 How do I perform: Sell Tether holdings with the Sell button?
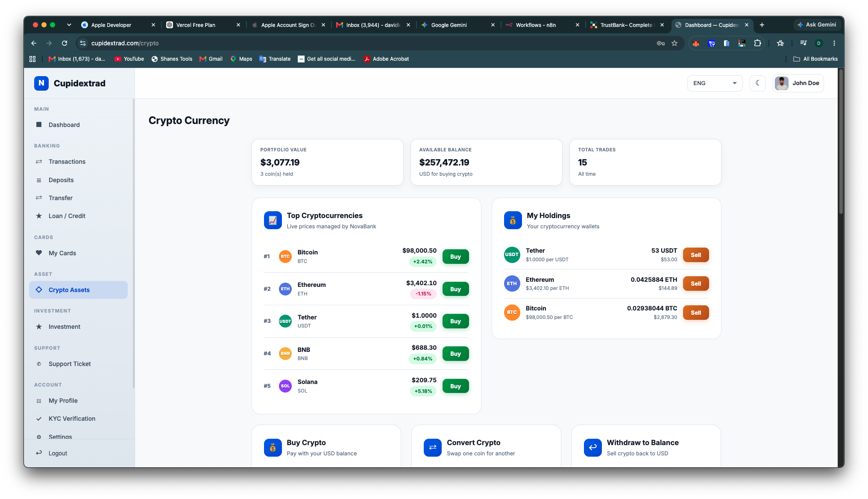click(x=696, y=255)
